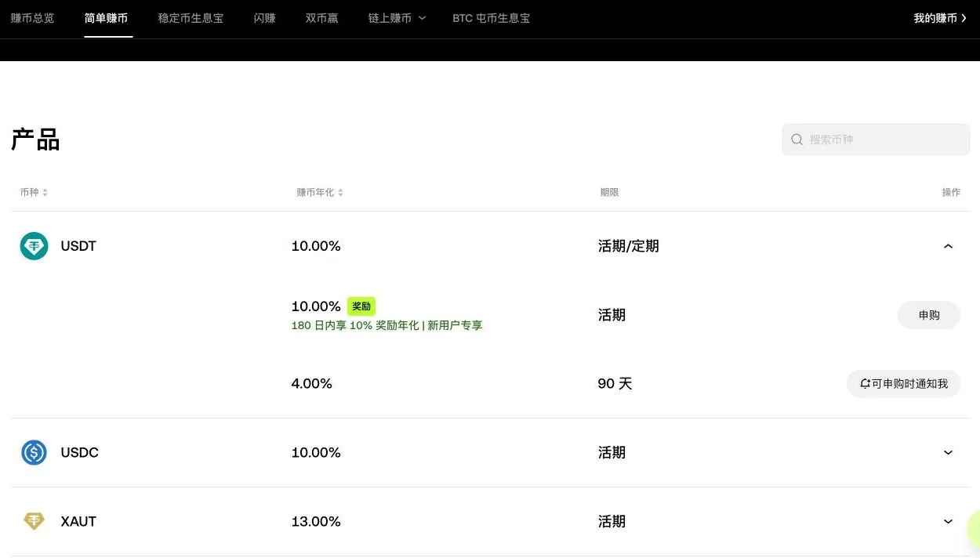980x558 pixels.
Task: Open 我的赚币 link
Action: click(940, 18)
